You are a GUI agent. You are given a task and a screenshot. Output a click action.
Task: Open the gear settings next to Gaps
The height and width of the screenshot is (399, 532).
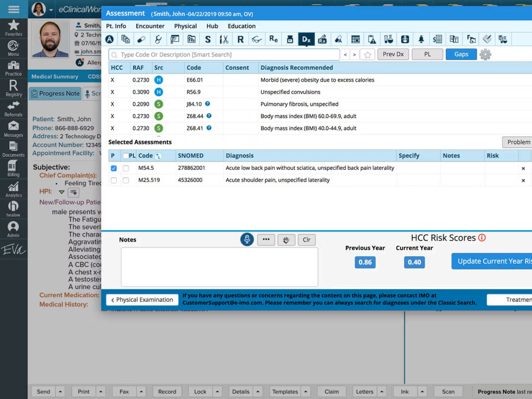[485, 54]
